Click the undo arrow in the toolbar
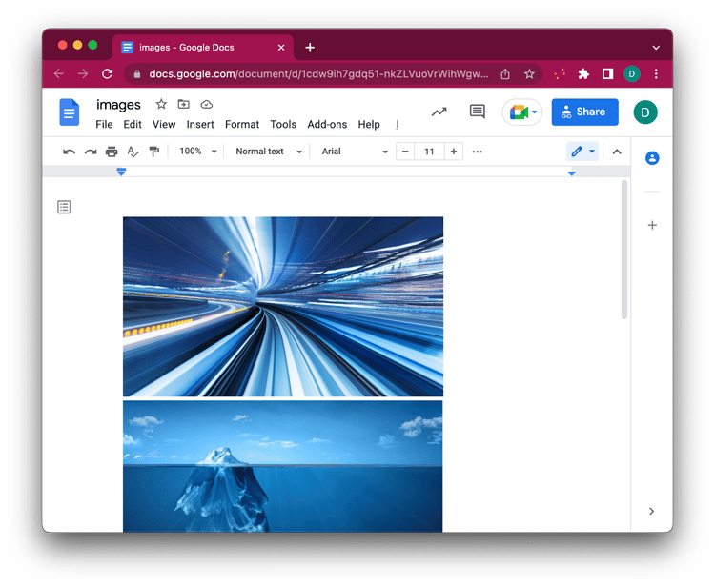The image size is (715, 588). (69, 152)
